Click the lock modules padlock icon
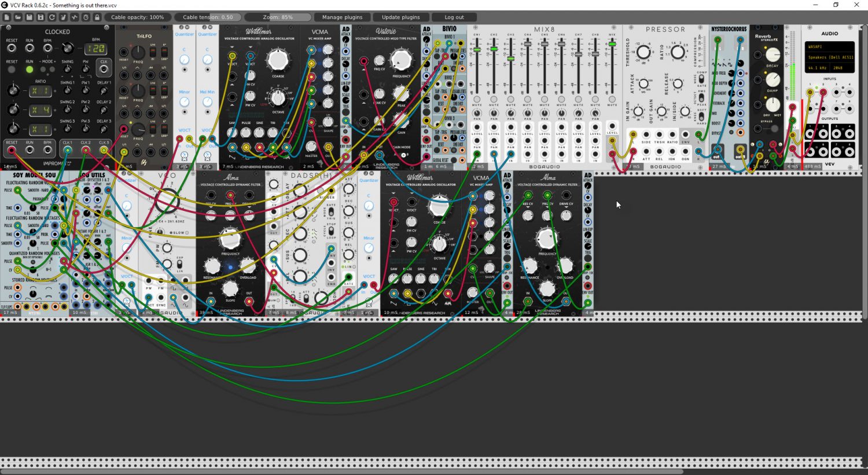Viewport: 868px width, 475px height. [97, 17]
